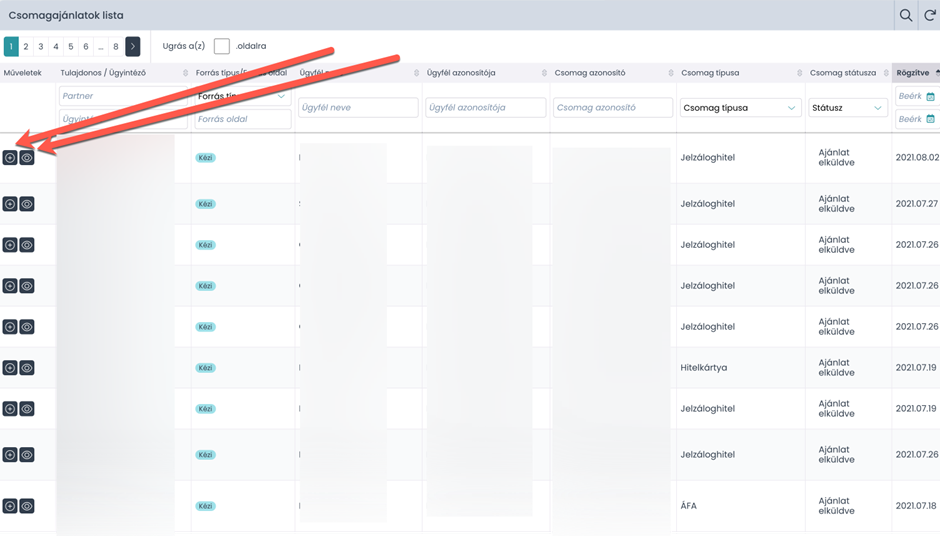Click the Hitelkártya cell
The width and height of the screenshot is (940, 536).
pyautogui.click(x=704, y=368)
